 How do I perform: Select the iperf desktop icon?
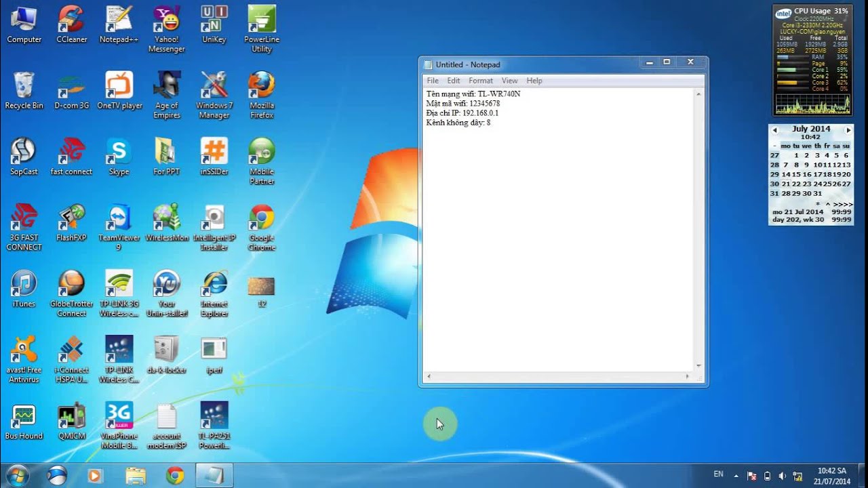(x=214, y=355)
